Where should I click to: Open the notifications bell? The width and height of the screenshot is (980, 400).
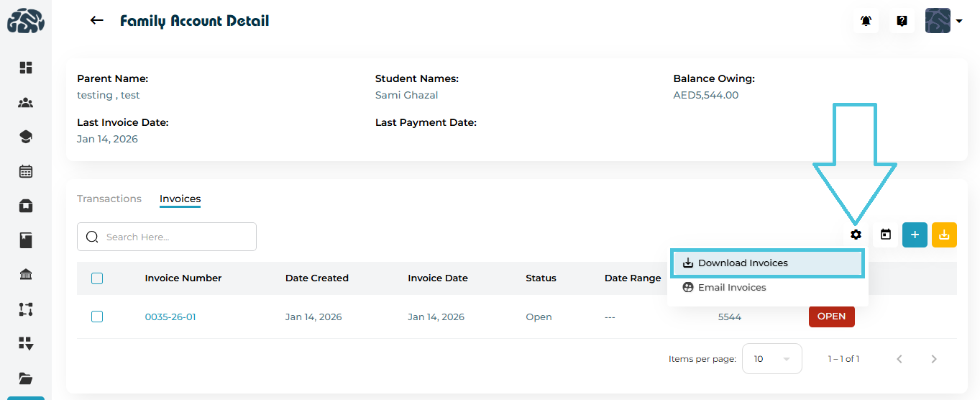pyautogui.click(x=866, y=21)
